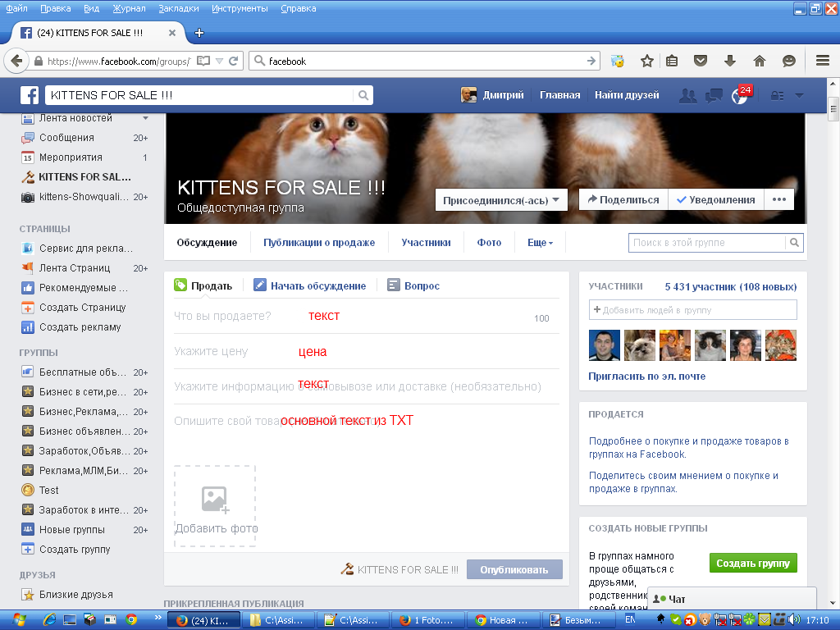Screen dimensions: 840x630
Task: Open account settings dropdown arrow
Action: (x=799, y=96)
